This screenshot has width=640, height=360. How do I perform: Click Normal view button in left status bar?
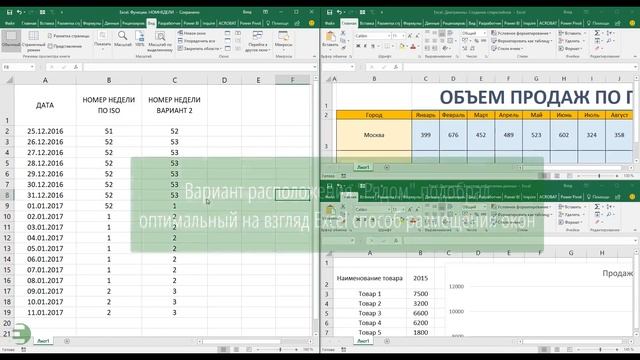coord(223,349)
